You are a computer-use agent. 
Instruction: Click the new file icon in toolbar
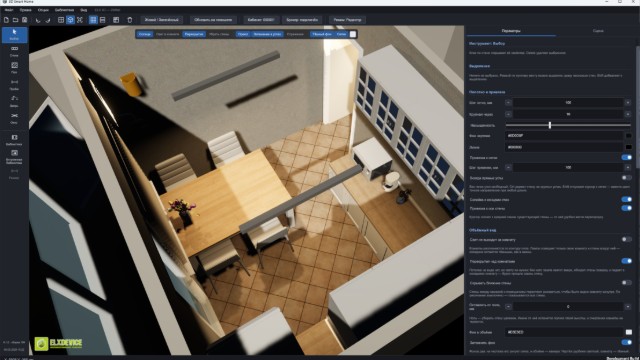point(6,20)
